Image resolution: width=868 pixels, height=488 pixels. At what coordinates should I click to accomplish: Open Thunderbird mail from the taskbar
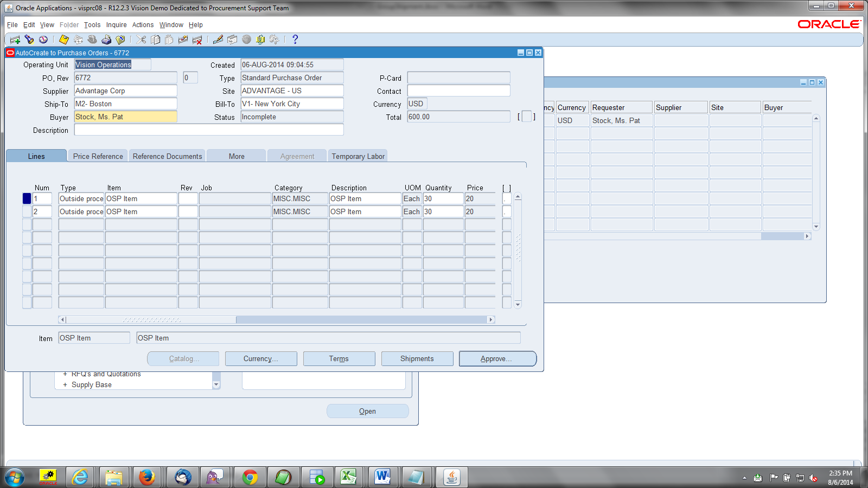point(183,477)
